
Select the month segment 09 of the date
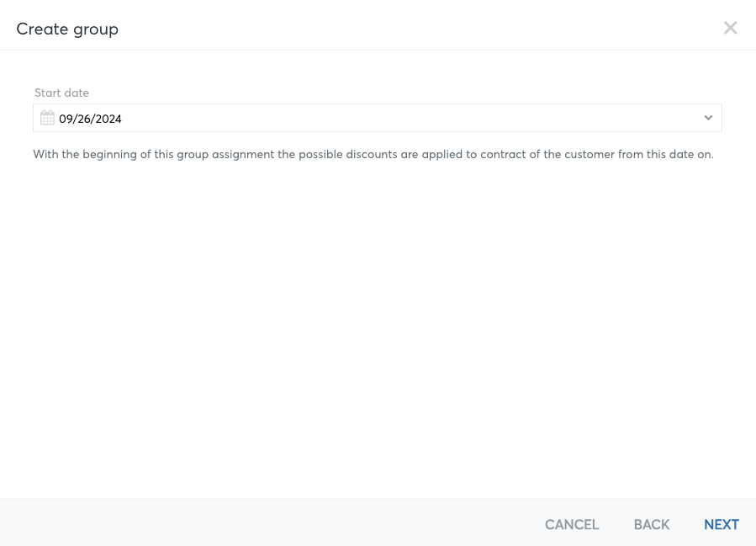pos(65,119)
